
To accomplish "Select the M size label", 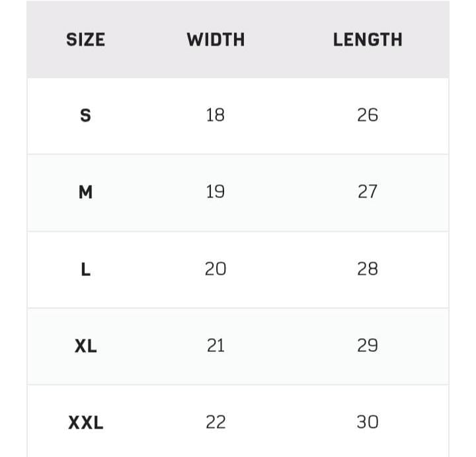I will pos(85,192).
